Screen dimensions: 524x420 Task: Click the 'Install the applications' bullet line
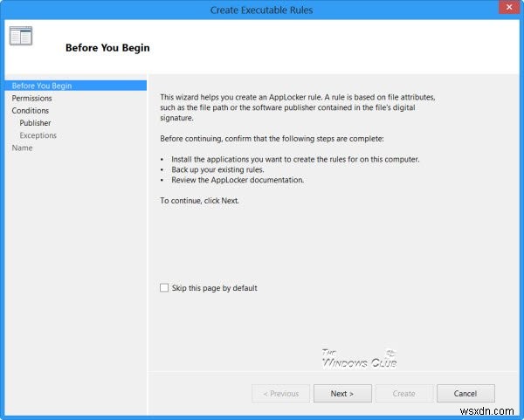[295, 160]
